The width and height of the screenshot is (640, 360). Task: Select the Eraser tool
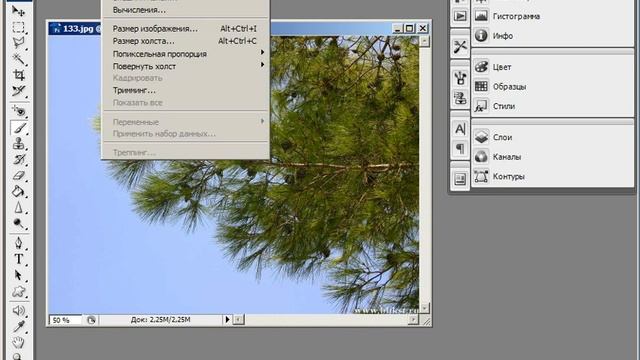coord(18,176)
